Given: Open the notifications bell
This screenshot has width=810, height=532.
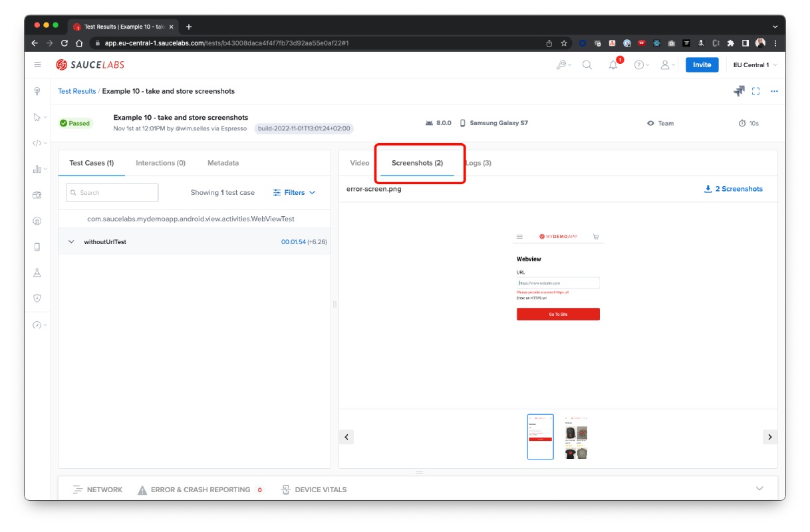Looking at the screenshot, I should pos(613,65).
